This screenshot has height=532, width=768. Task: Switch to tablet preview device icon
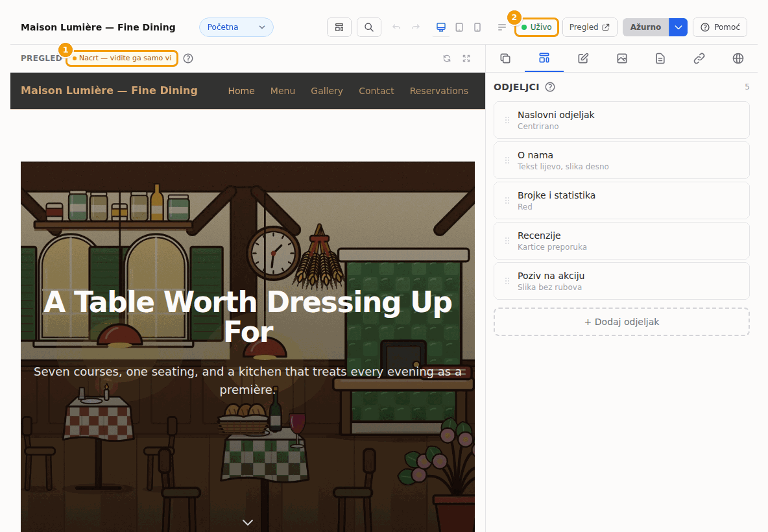coord(459,27)
